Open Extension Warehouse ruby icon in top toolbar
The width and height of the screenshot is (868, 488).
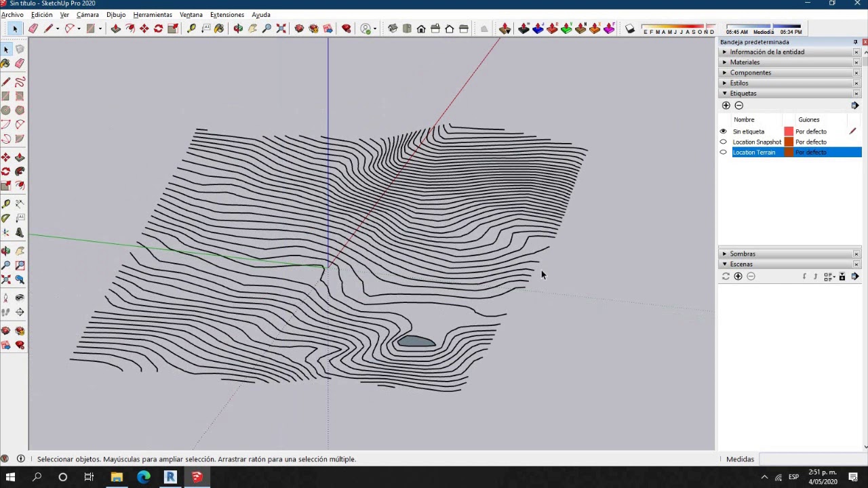tap(347, 28)
